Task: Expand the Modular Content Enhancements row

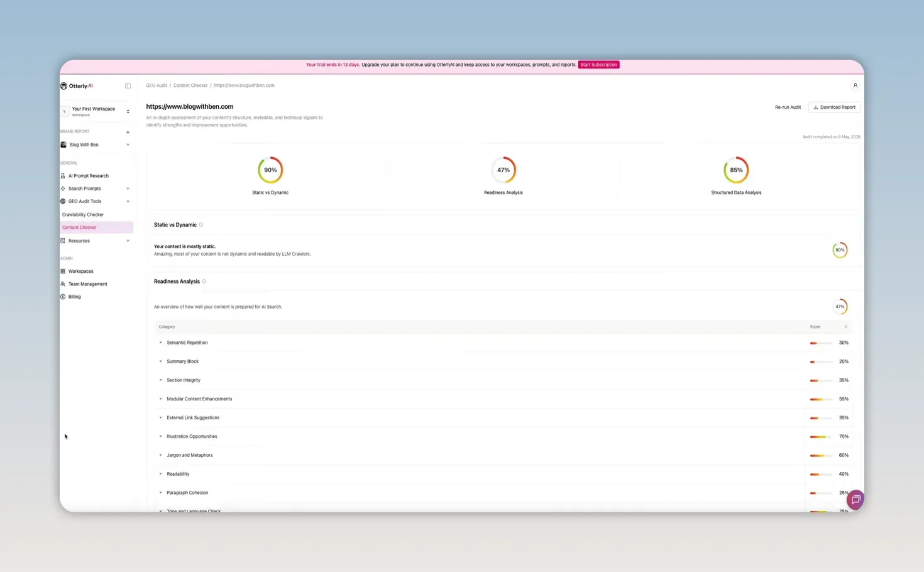Action: [x=161, y=399]
